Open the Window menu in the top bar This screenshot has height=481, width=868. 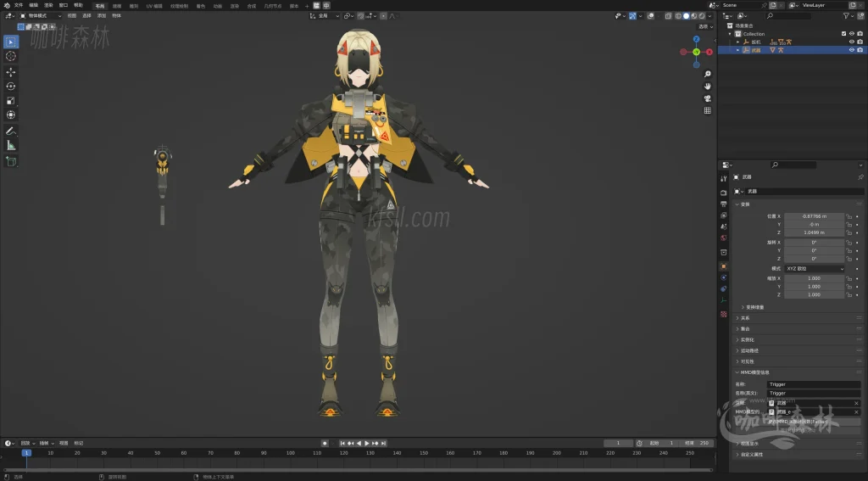point(63,5)
